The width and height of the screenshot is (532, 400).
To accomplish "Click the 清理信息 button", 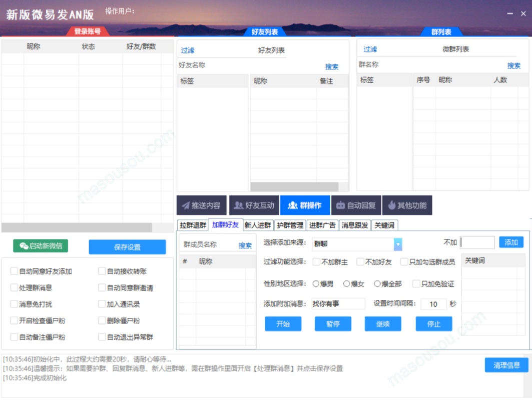I will point(506,365).
